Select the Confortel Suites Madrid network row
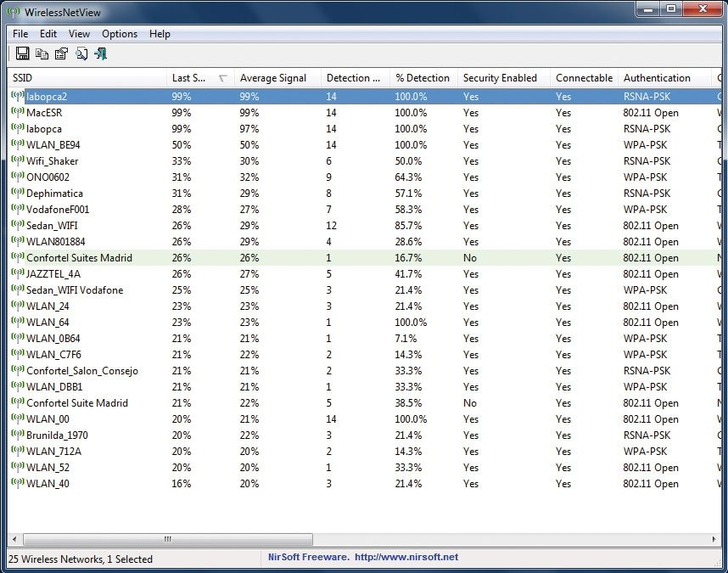728x573 pixels. click(364, 258)
